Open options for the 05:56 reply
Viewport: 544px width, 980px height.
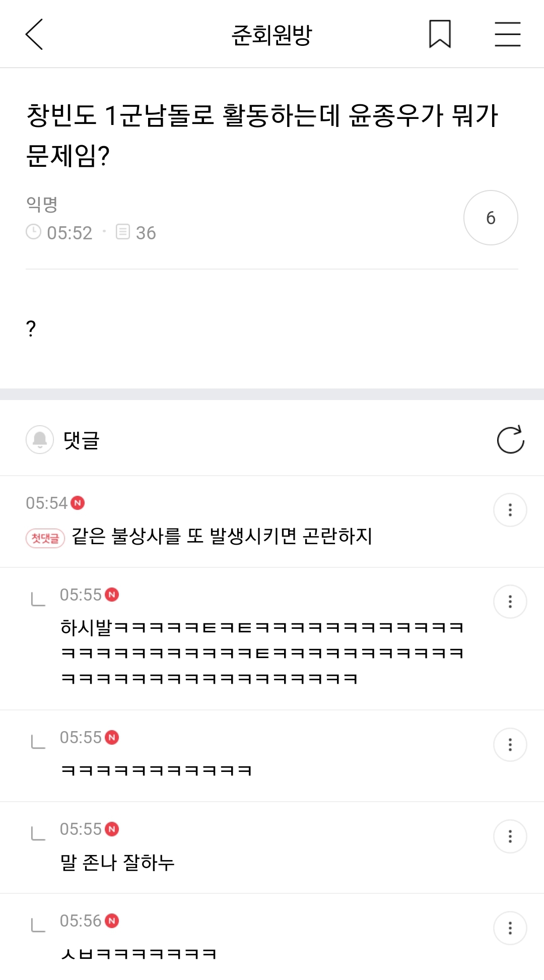click(510, 928)
